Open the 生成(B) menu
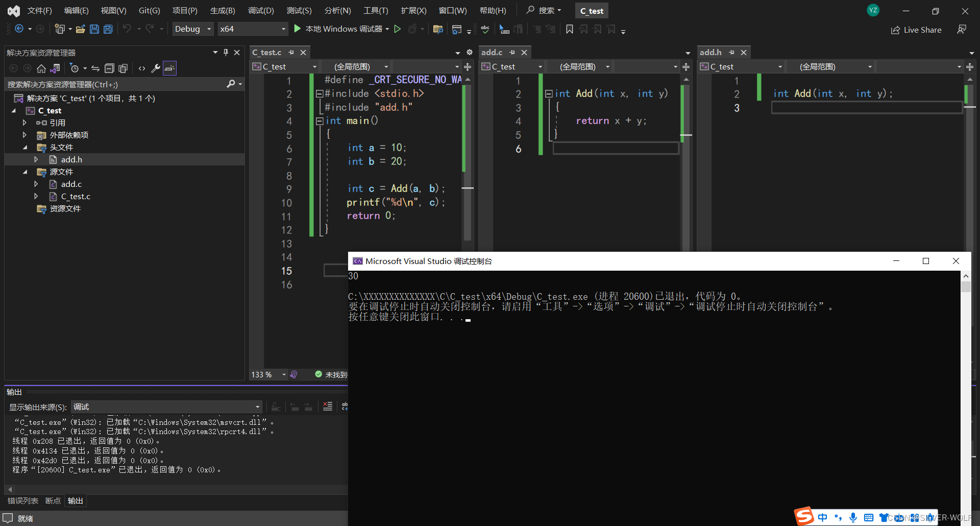The width and height of the screenshot is (980, 526). click(x=223, y=10)
